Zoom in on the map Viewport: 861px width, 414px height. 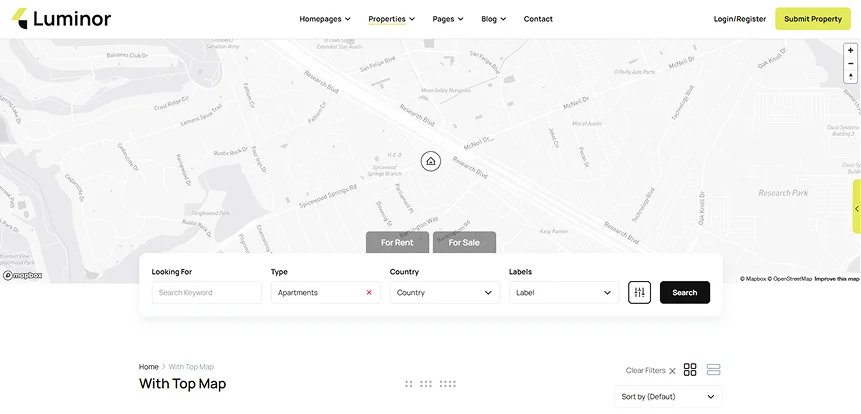point(850,50)
